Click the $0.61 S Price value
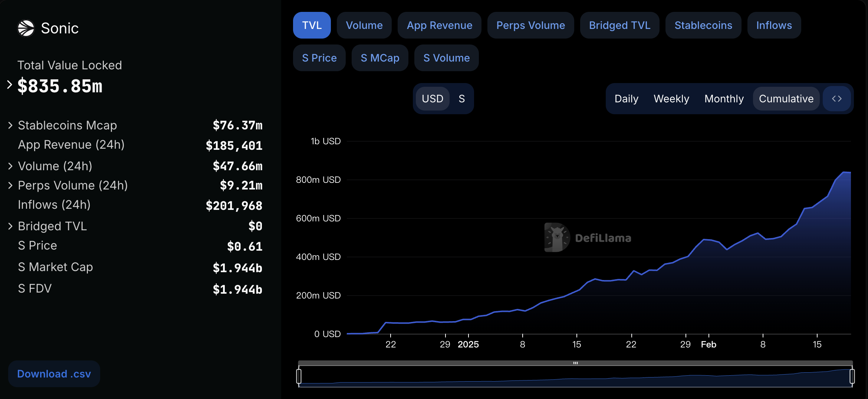The width and height of the screenshot is (868, 399). pyautogui.click(x=244, y=246)
